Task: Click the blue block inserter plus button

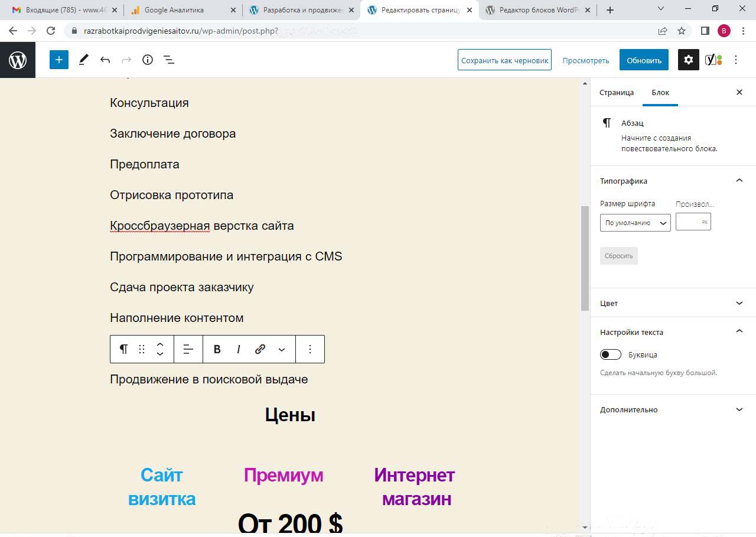Action: coord(59,60)
